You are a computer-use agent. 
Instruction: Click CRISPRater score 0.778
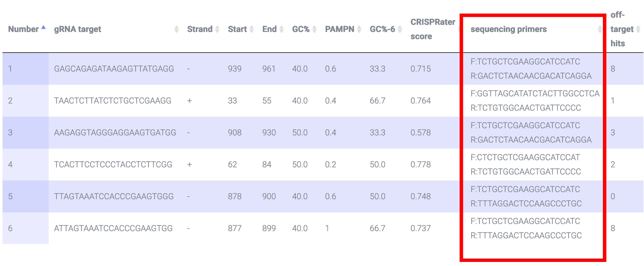(421, 164)
